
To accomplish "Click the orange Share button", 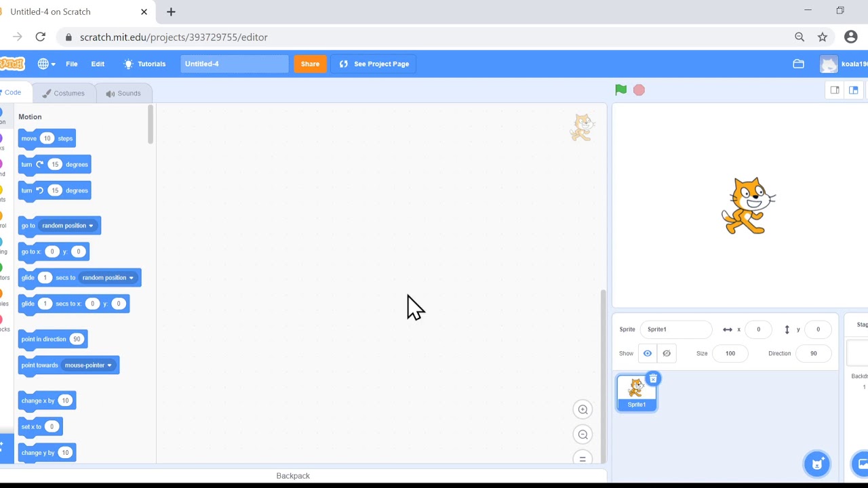I will click(310, 64).
